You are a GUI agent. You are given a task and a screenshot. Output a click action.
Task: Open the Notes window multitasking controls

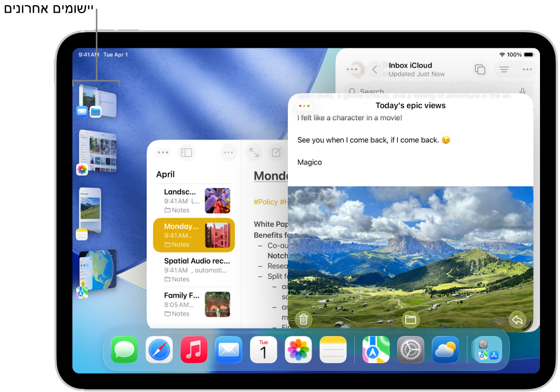[163, 153]
